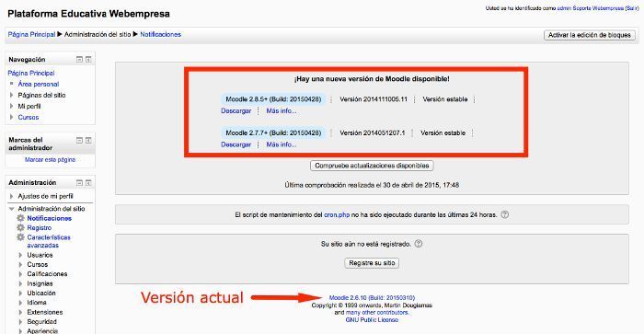The image size is (644, 334).
Task: Expand Usuarios under site administration
Action: coord(20,255)
